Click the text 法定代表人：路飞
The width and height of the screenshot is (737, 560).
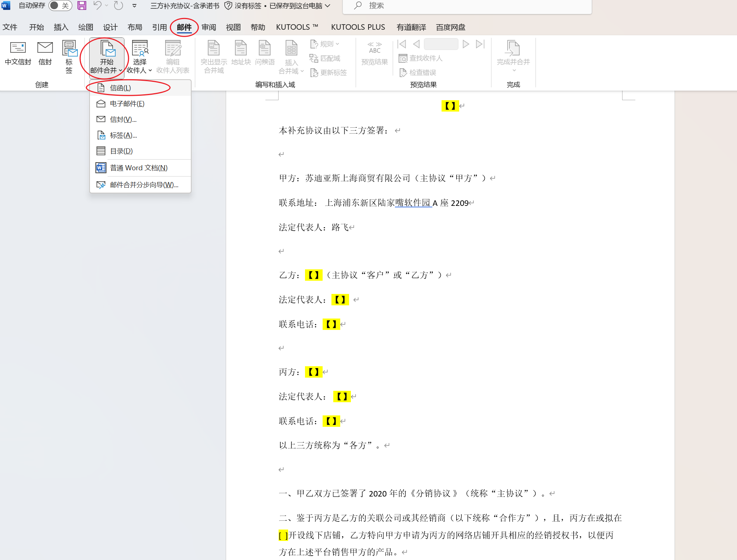[314, 228]
